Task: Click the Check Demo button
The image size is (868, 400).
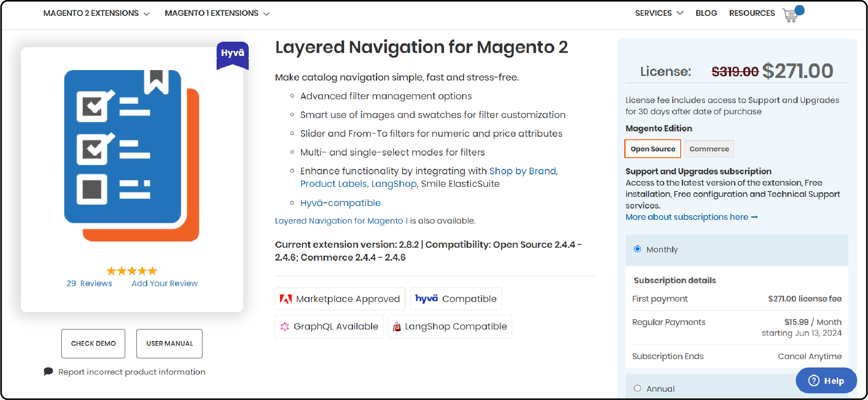Action: [x=93, y=343]
